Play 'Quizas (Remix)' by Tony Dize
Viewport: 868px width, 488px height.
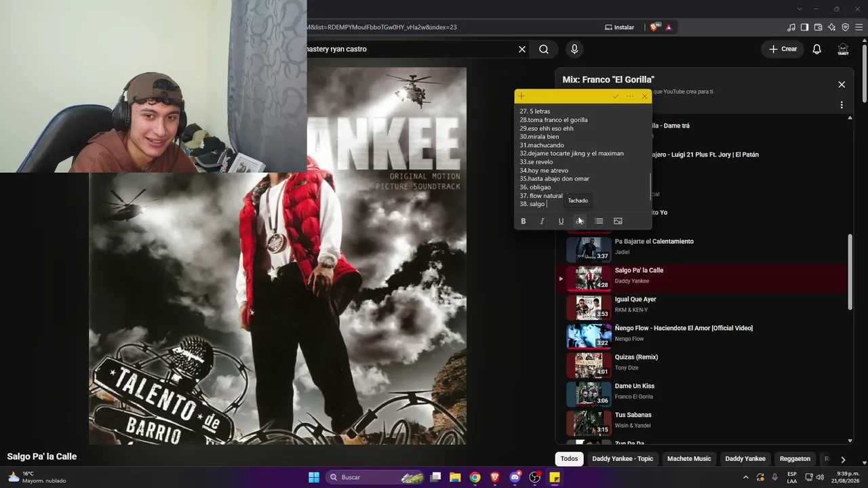(702, 365)
